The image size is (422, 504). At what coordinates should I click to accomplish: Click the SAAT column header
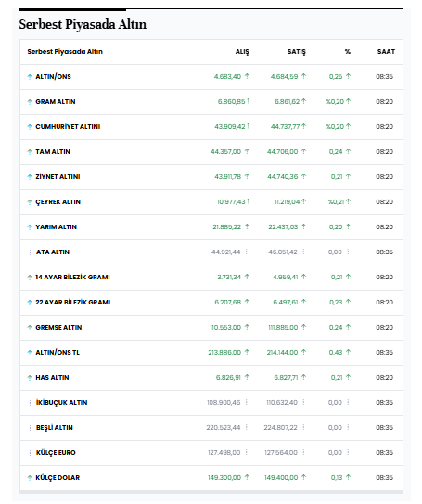pos(386,52)
